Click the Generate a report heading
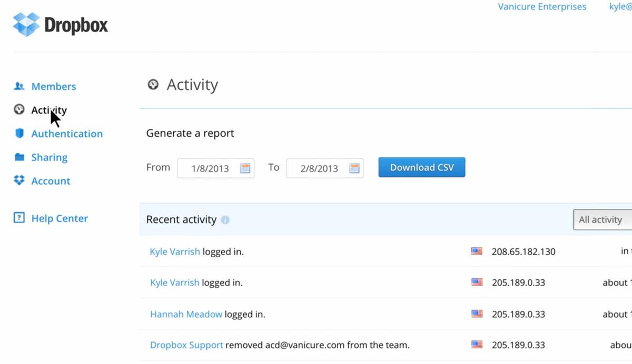Viewport: 632px width, 364px height. pyautogui.click(x=190, y=133)
